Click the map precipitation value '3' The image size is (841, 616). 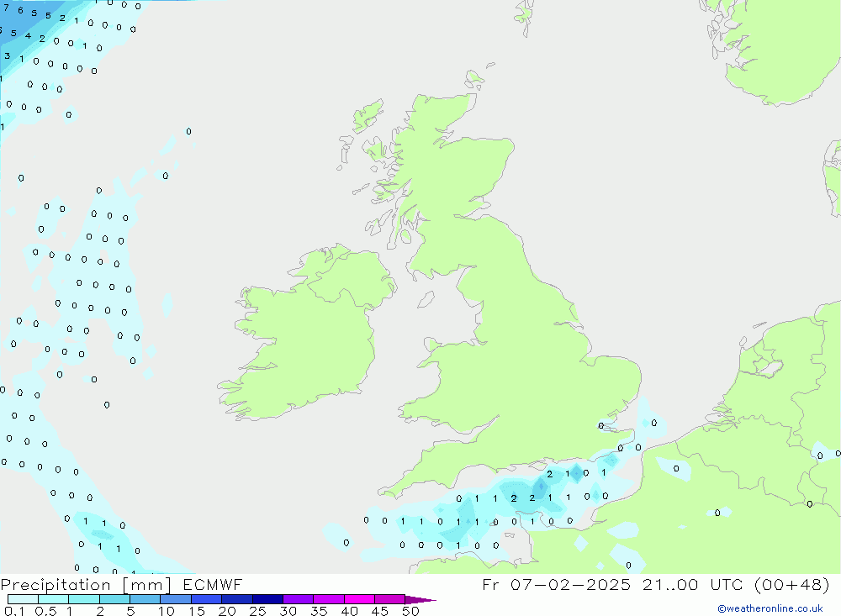coord(7,55)
